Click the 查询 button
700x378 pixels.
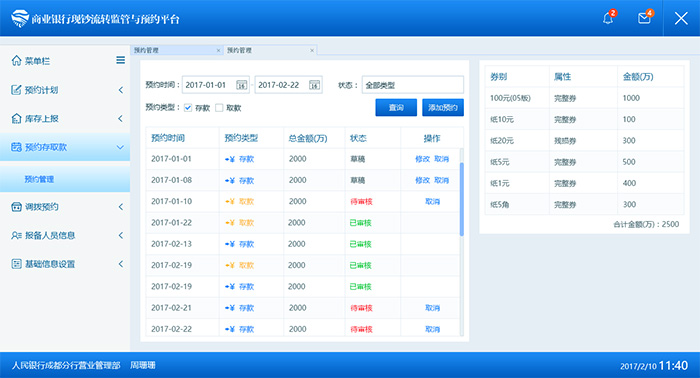pos(396,108)
